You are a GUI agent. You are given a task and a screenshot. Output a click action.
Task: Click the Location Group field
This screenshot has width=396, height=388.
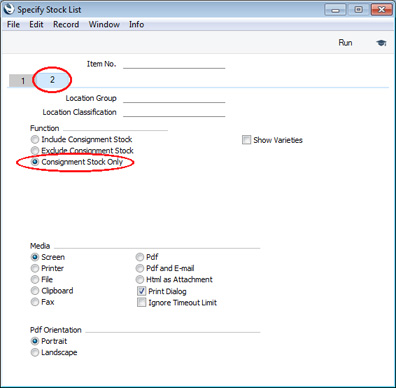click(x=174, y=98)
